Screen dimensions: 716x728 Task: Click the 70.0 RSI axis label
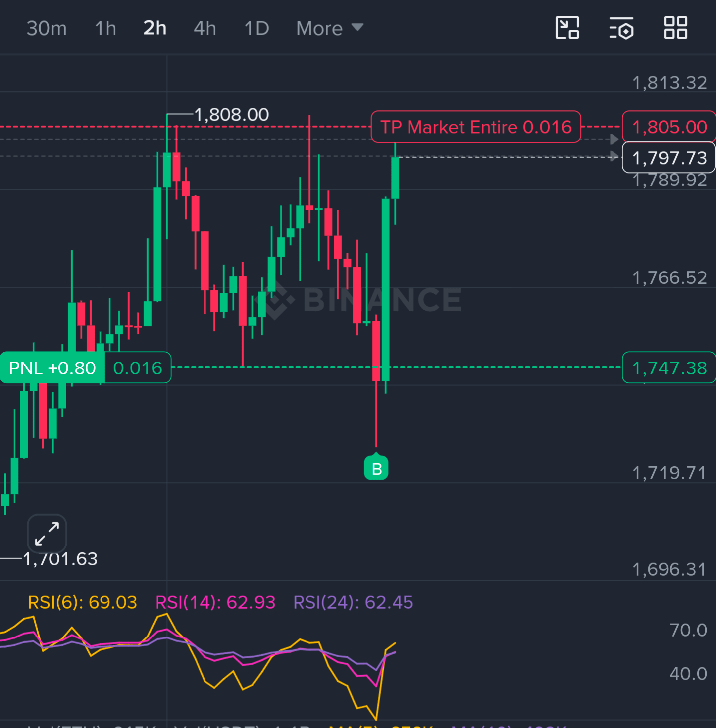point(688,630)
